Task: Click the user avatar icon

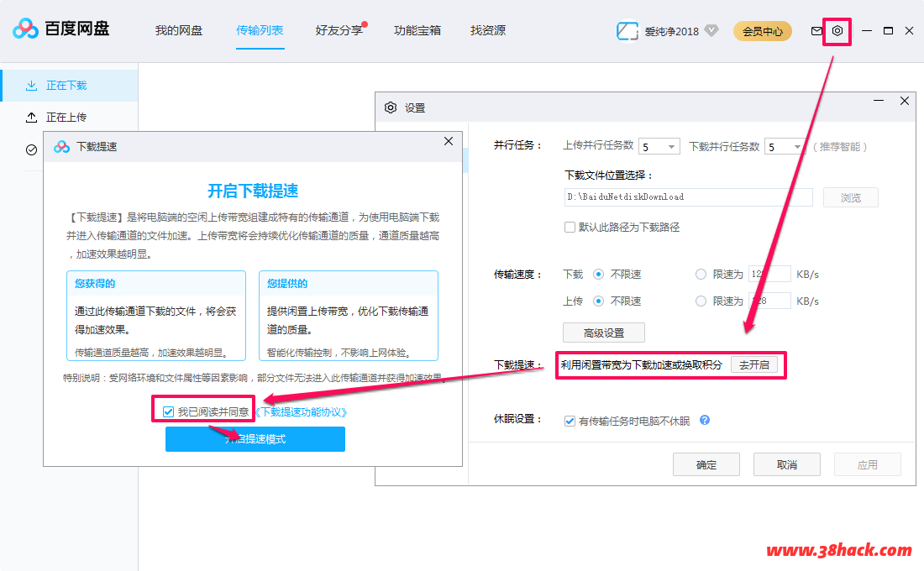Action: click(627, 31)
